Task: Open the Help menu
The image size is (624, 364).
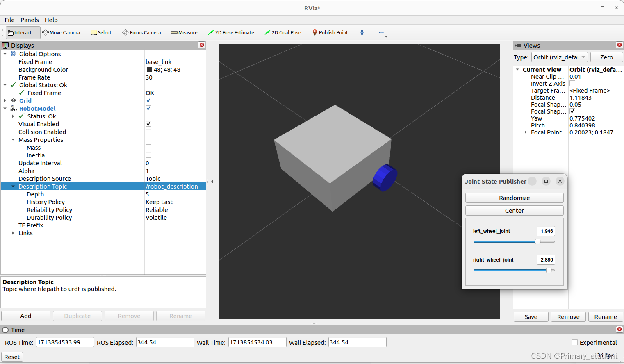Action: (51, 20)
